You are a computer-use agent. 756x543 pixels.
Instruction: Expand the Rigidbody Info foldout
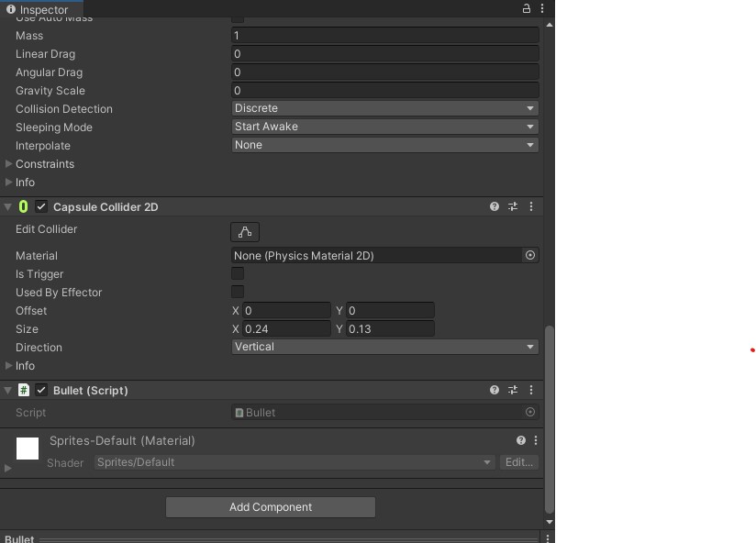[8, 183]
